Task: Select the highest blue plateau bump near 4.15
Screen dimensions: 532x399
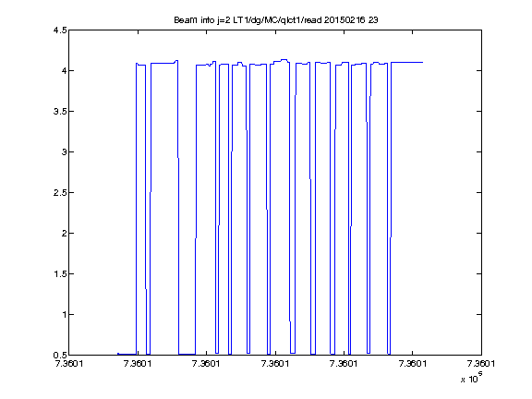Action: coord(284,60)
